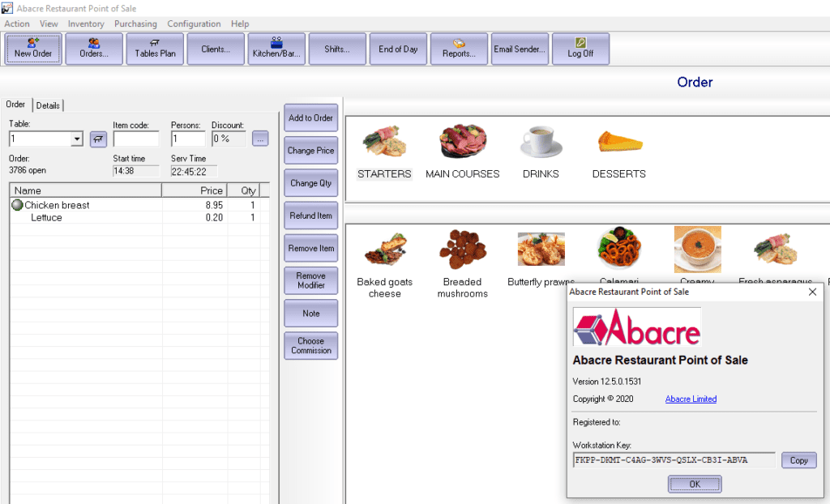Open the Abacre Limited link
The height and width of the screenshot is (504, 830).
[691, 399]
